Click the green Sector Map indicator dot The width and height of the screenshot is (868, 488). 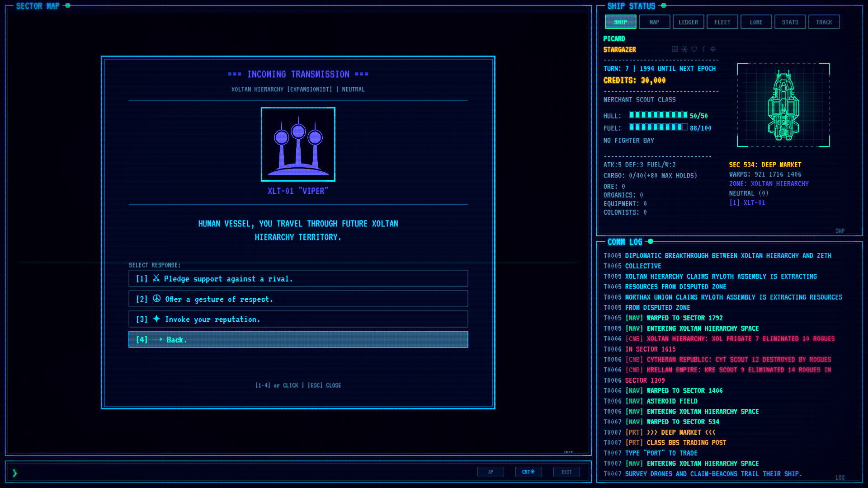[x=68, y=5]
